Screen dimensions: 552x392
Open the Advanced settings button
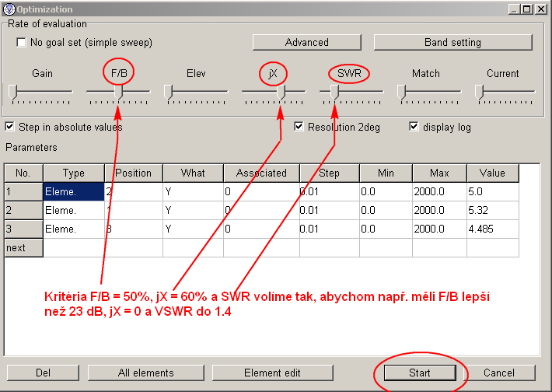click(x=306, y=42)
